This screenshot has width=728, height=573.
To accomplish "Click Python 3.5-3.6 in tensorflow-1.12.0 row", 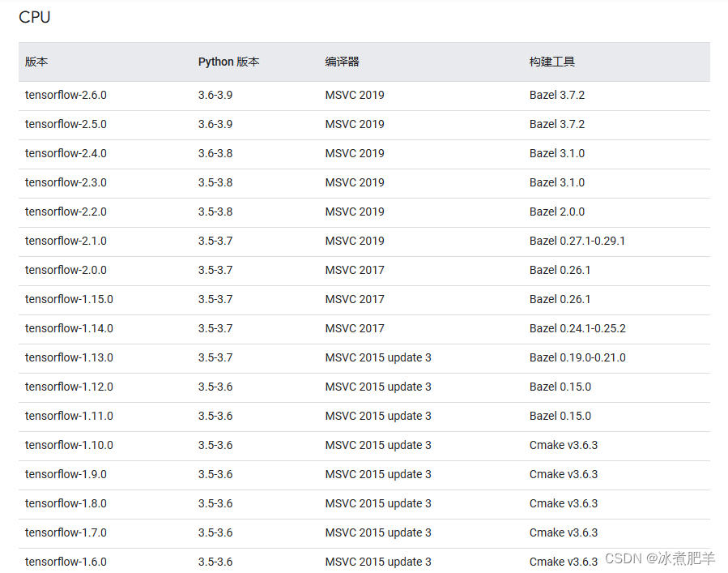I will [x=215, y=387].
